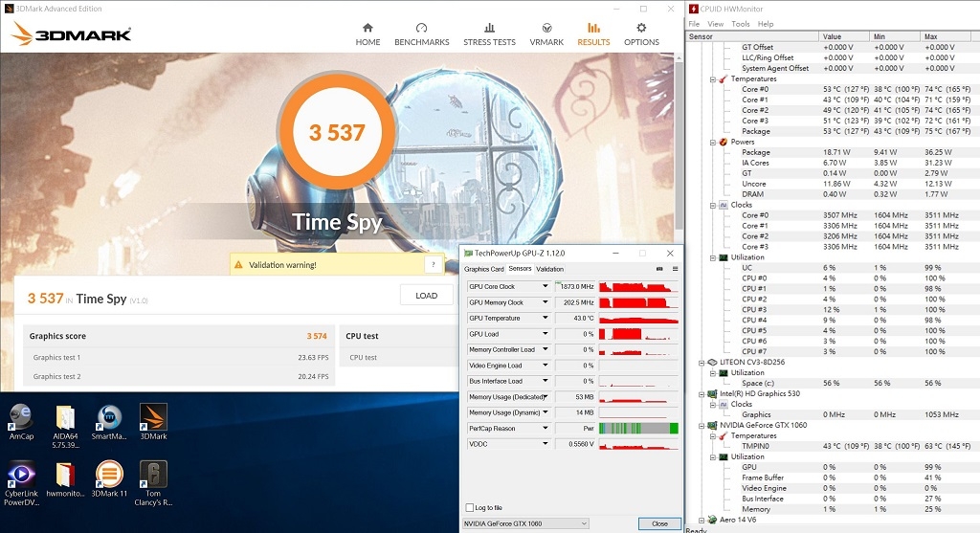This screenshot has width=980, height=533.
Task: Open the NVIDIA GeForce GTX 1060 GPU selector
Action: click(x=525, y=523)
